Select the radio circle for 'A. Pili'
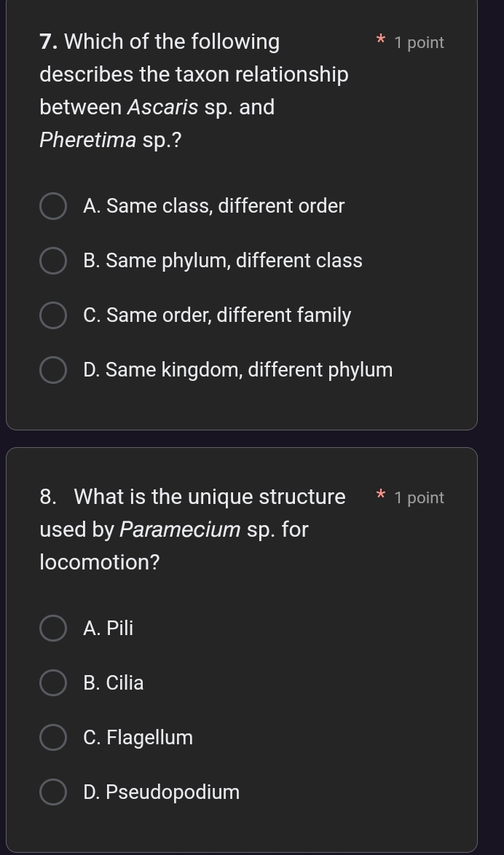The height and width of the screenshot is (855, 504). point(52,628)
